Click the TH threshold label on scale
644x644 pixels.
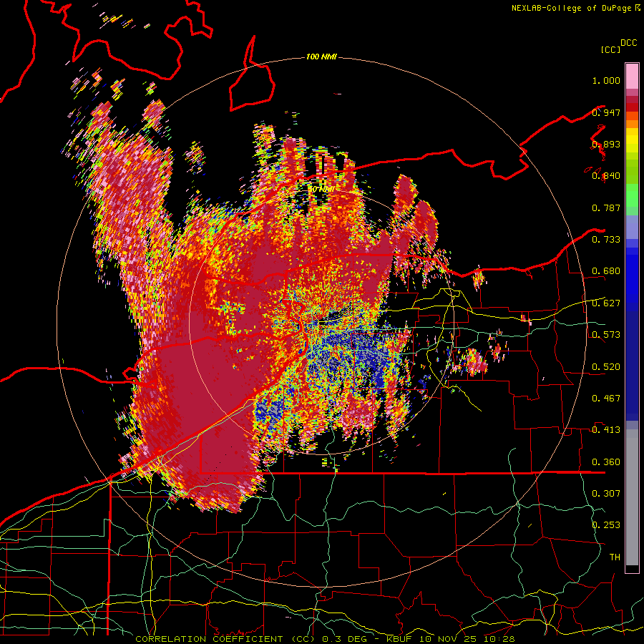tap(615, 557)
